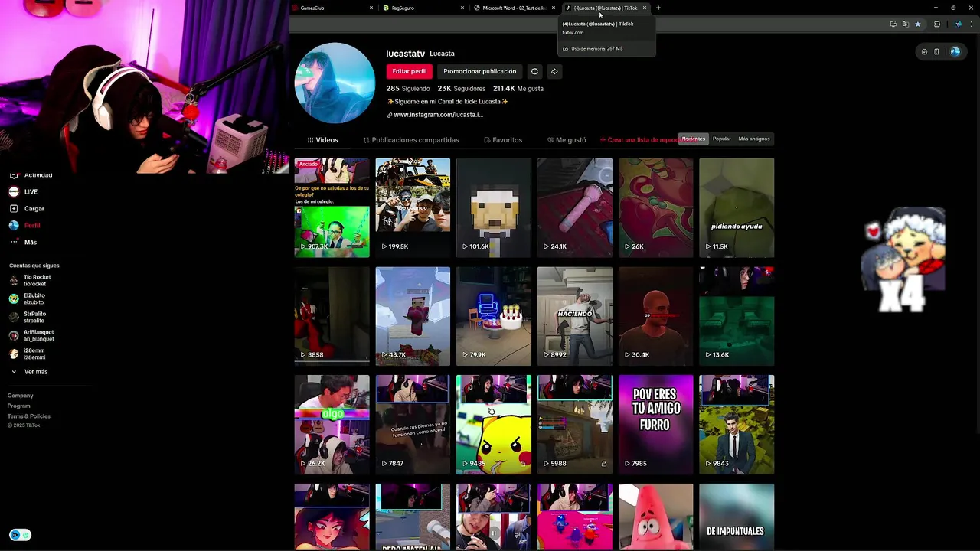Open StrPalito account avatar
Screen dimensions: 980x551
(x=13, y=317)
